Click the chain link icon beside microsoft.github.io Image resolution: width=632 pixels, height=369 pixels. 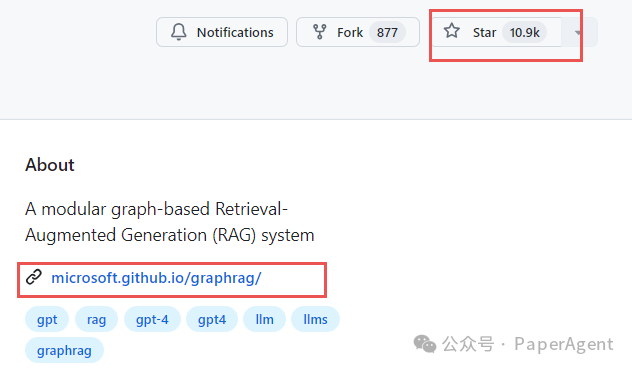34,277
